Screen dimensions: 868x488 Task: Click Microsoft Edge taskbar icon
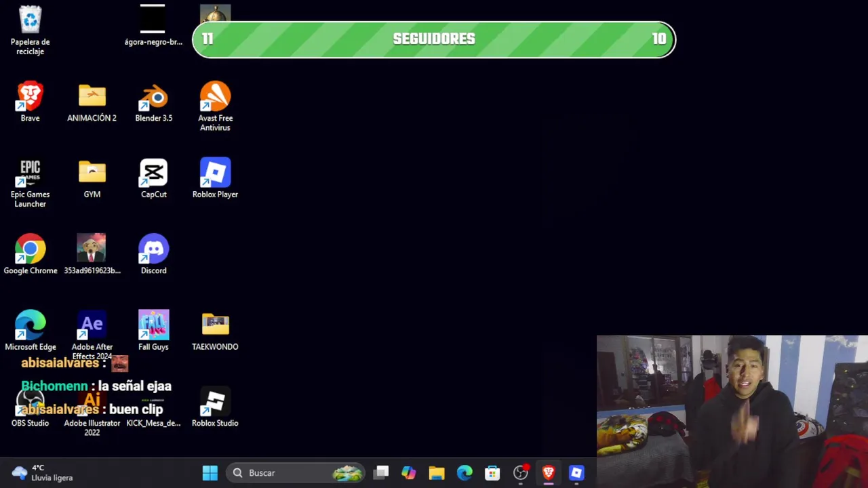pos(465,473)
